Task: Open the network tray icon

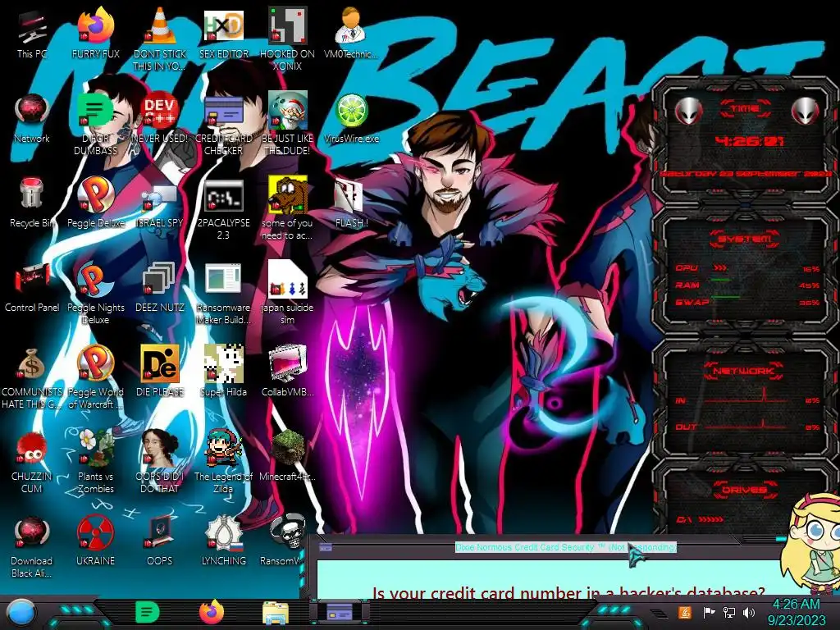Action: 729,612
